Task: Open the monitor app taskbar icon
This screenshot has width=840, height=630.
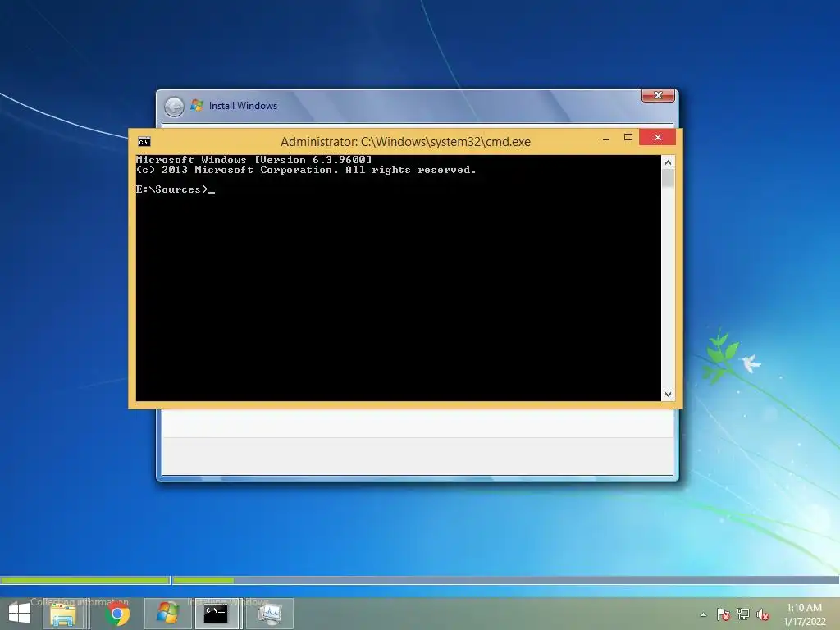Action: click(270, 614)
